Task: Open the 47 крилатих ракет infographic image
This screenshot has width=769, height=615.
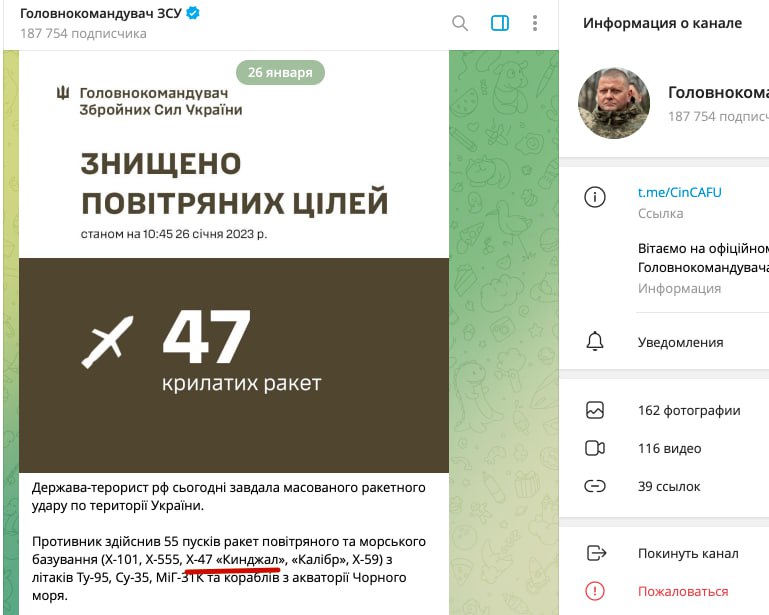Action: pos(234,262)
